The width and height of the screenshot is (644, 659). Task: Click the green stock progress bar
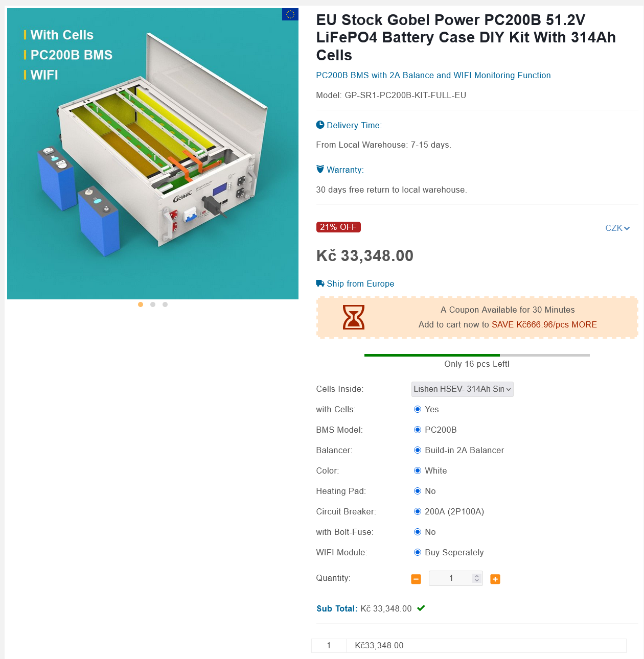[432, 355]
